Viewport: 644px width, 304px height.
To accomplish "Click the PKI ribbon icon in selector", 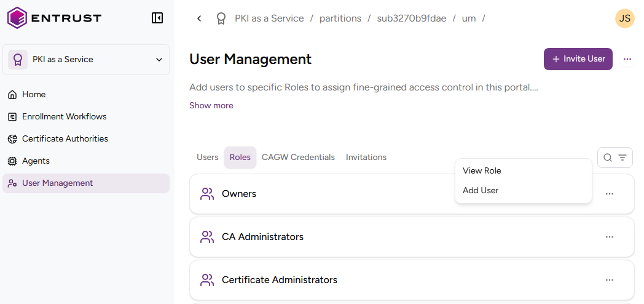I will (18, 60).
